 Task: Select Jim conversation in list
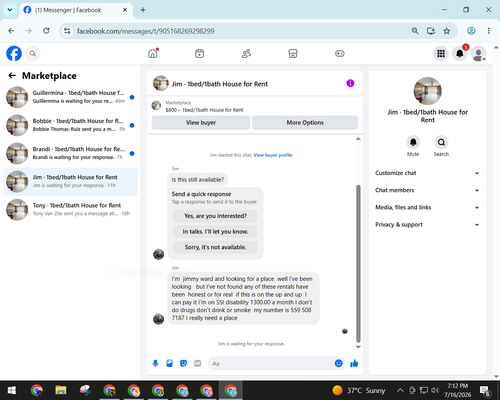pos(70,181)
